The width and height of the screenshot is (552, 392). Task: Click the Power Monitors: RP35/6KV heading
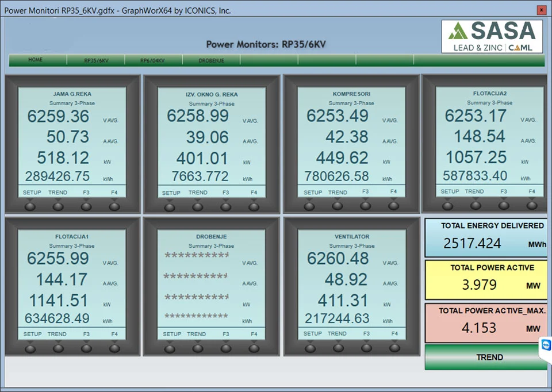[x=266, y=44]
